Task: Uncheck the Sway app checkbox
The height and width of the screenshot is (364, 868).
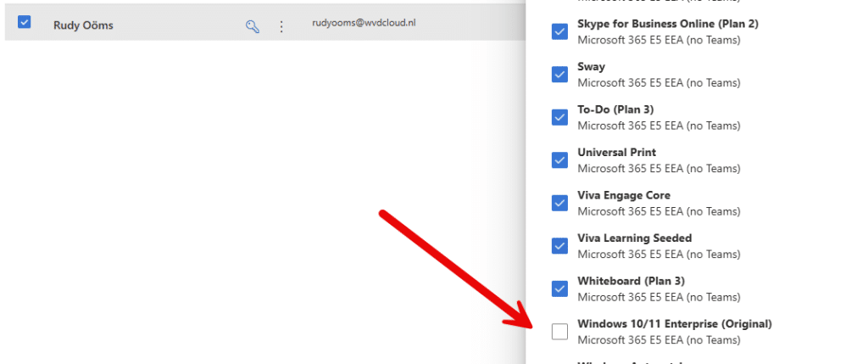Action: (559, 74)
